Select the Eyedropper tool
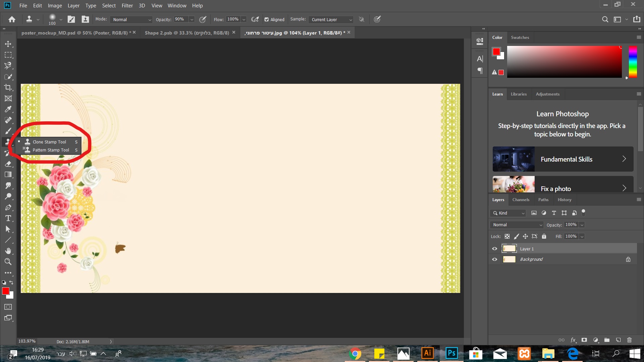This screenshot has width=644, height=362. pos(8,109)
